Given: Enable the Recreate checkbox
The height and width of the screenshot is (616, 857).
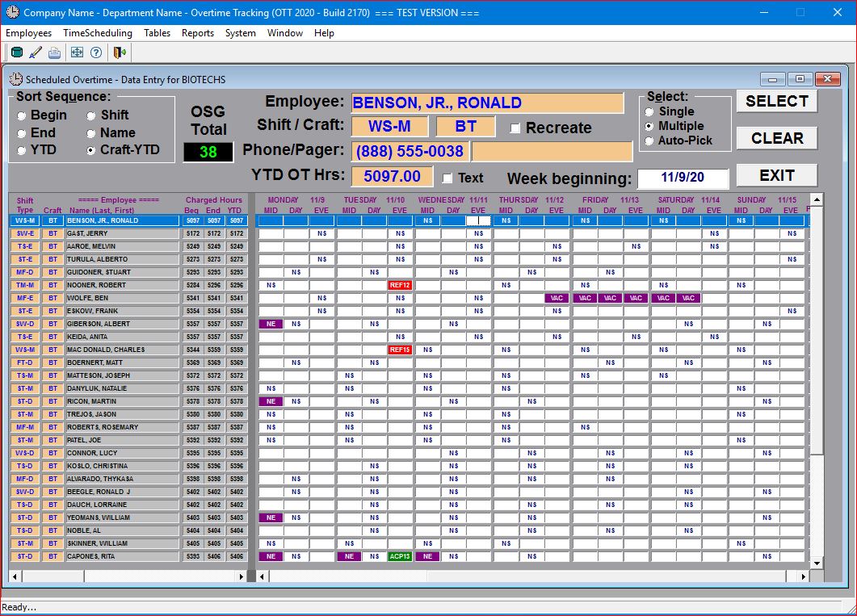Looking at the screenshot, I should pyautogui.click(x=515, y=128).
